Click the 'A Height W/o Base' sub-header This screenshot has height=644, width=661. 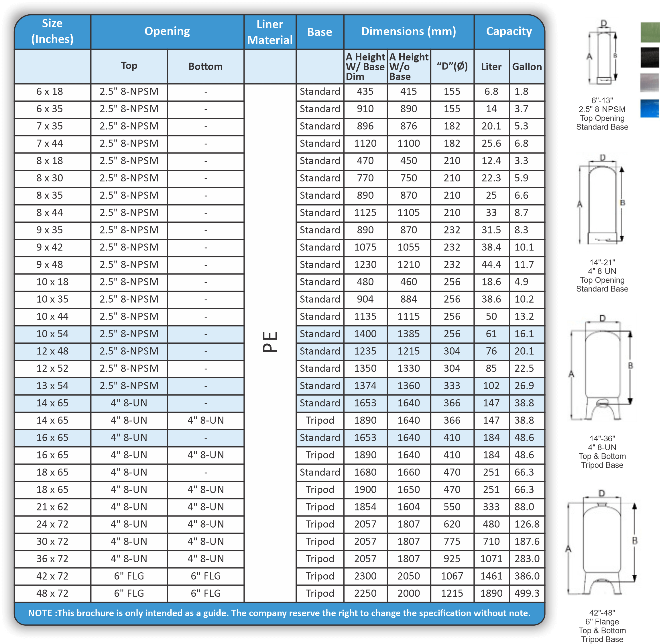tap(409, 66)
